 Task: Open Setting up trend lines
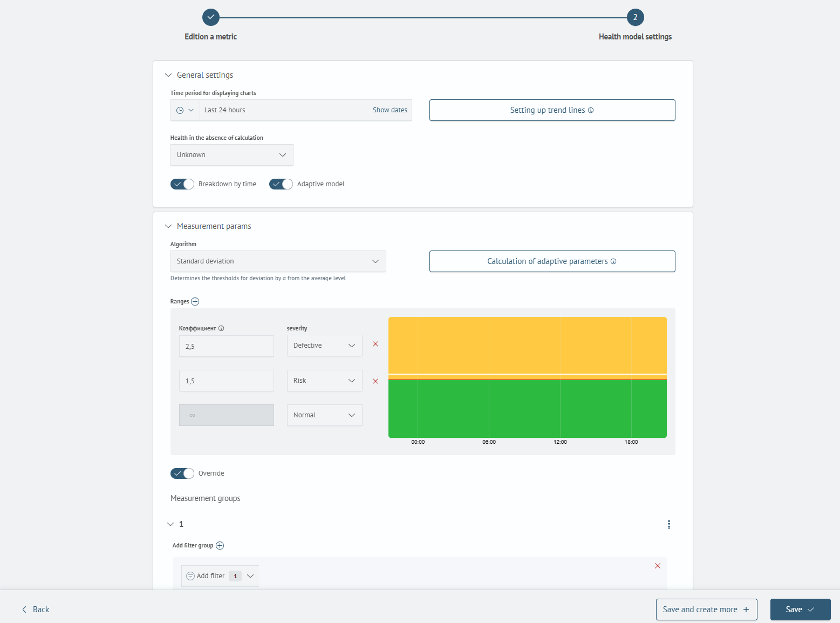552,110
